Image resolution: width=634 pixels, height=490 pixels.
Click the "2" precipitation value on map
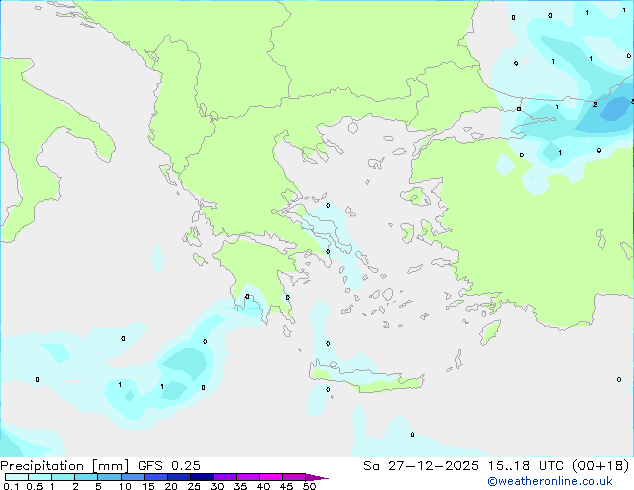point(595,105)
